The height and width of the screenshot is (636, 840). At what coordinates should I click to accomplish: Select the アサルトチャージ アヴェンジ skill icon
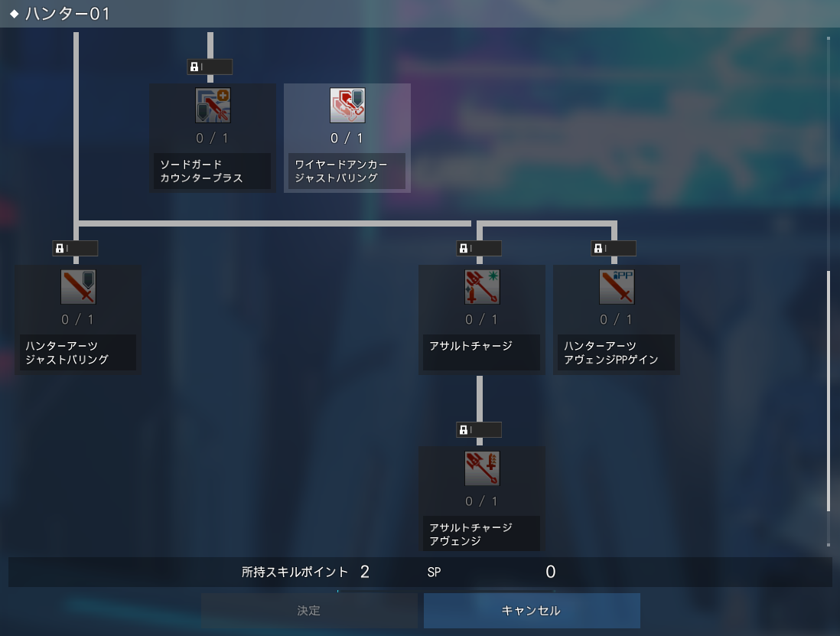point(482,468)
